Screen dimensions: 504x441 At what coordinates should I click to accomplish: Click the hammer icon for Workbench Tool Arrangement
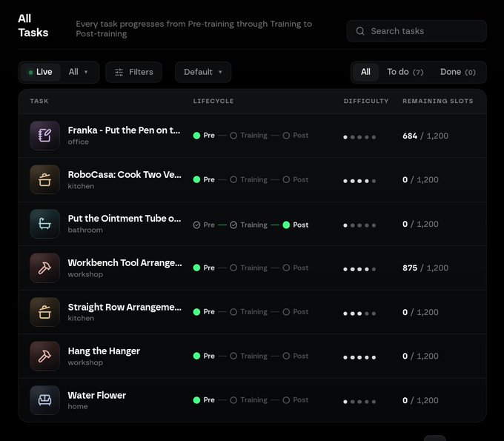44,268
